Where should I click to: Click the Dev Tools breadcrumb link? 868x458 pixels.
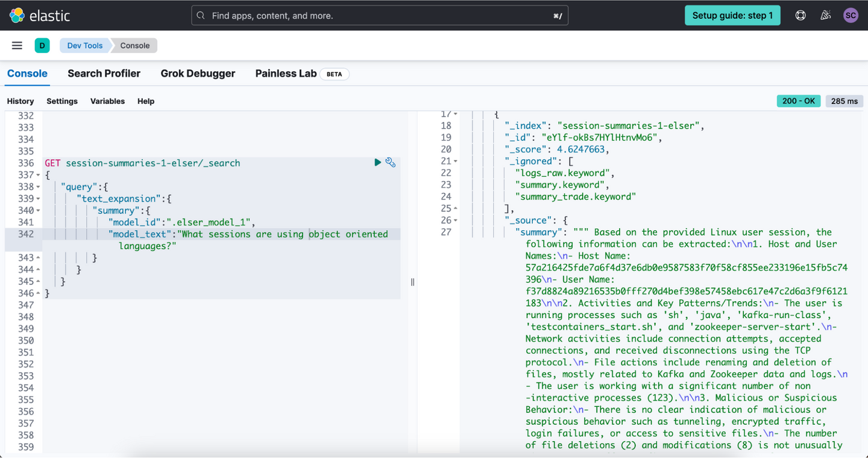(x=84, y=45)
